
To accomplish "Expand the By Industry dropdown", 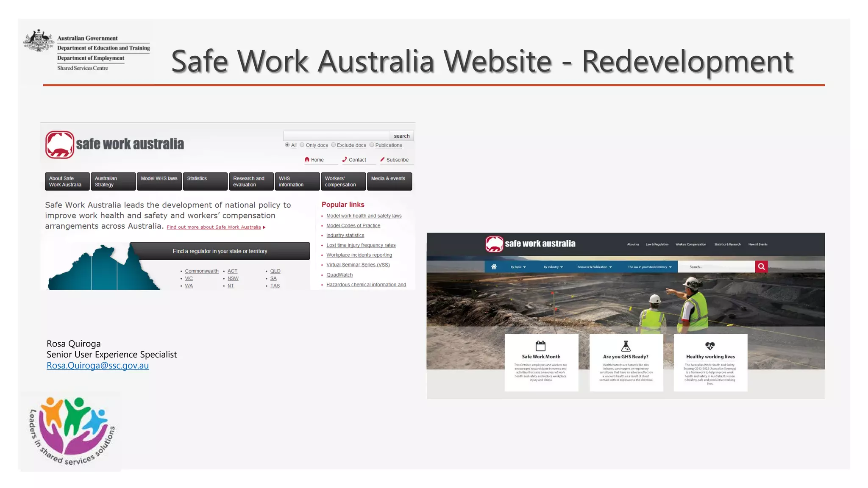I will pyautogui.click(x=553, y=267).
